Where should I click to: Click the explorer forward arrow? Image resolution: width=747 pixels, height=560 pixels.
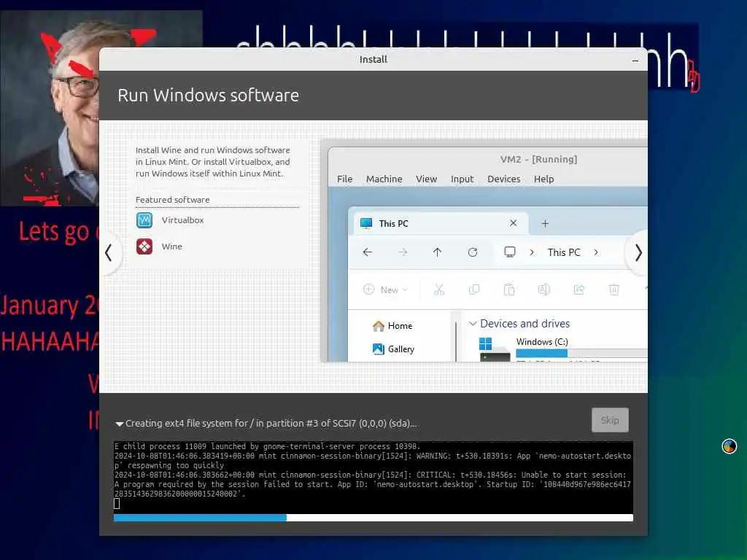(x=403, y=252)
